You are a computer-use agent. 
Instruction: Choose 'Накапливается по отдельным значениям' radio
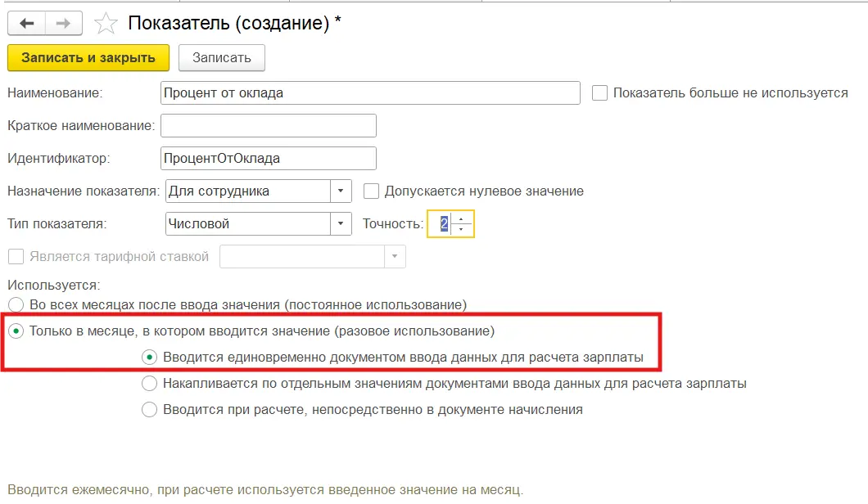[x=149, y=383]
